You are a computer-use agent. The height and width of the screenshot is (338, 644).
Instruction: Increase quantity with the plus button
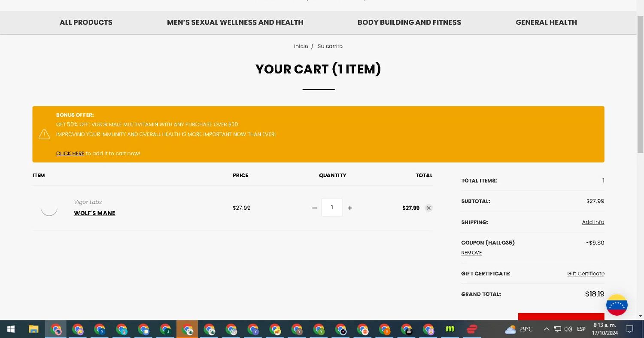(x=350, y=208)
